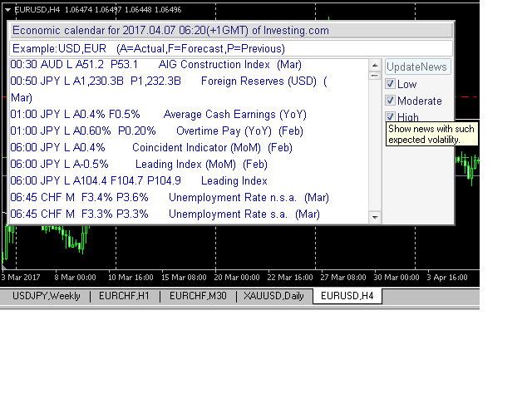Click the UpdateNews button
532x399 pixels.
coord(417,67)
